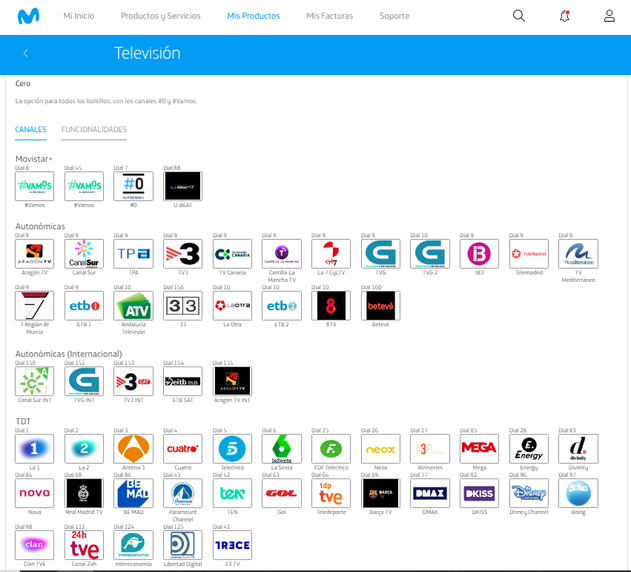Open Productos y Servicios menu
The height and width of the screenshot is (572, 631).
pos(160,16)
